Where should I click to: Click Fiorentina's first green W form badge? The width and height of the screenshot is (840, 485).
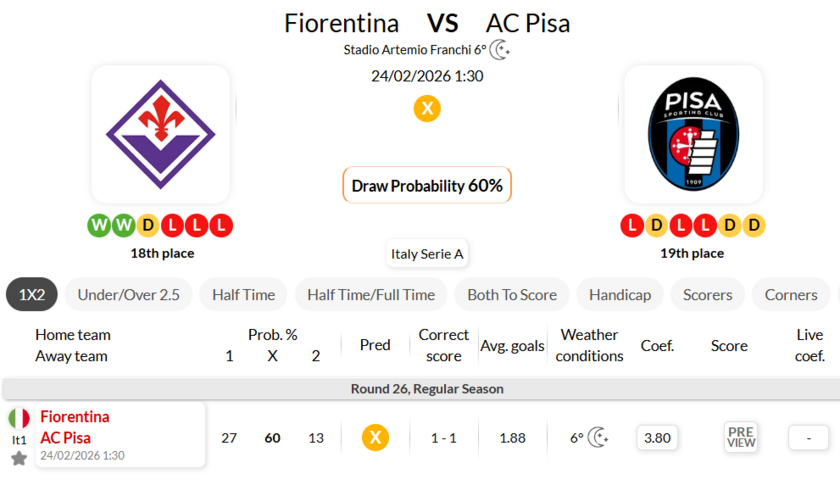[x=99, y=225]
